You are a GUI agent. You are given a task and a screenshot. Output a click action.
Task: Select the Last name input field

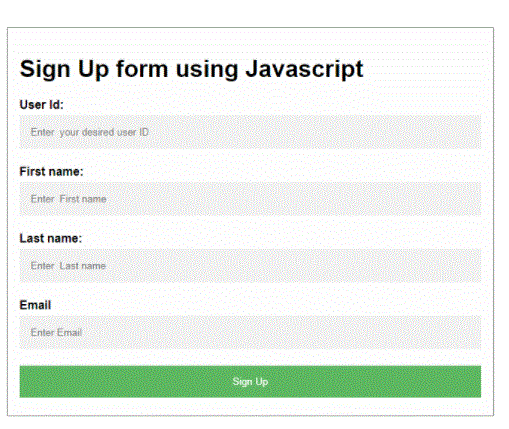[x=250, y=266]
